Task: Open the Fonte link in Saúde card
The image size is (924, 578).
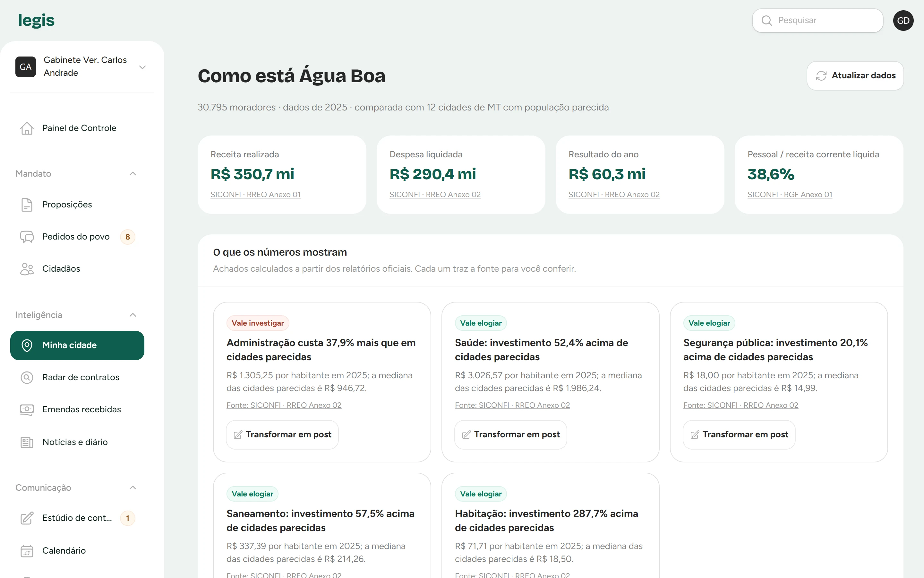Action: click(512, 405)
